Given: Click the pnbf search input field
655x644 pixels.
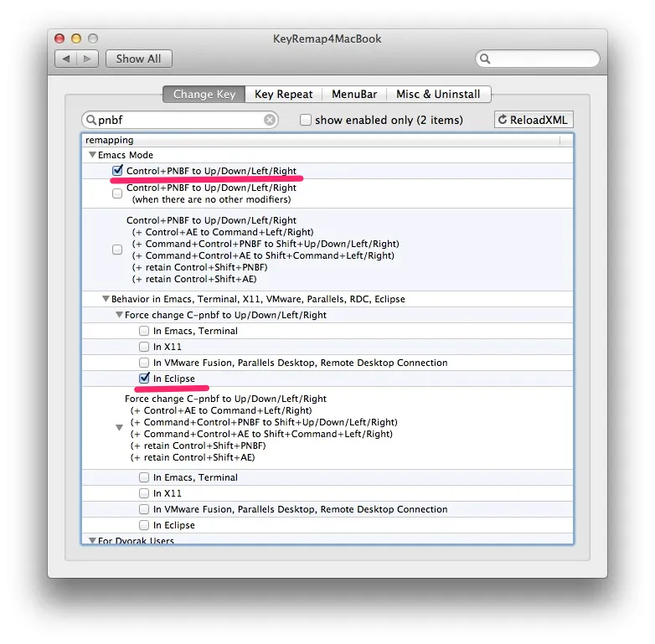Looking at the screenshot, I should [180, 120].
